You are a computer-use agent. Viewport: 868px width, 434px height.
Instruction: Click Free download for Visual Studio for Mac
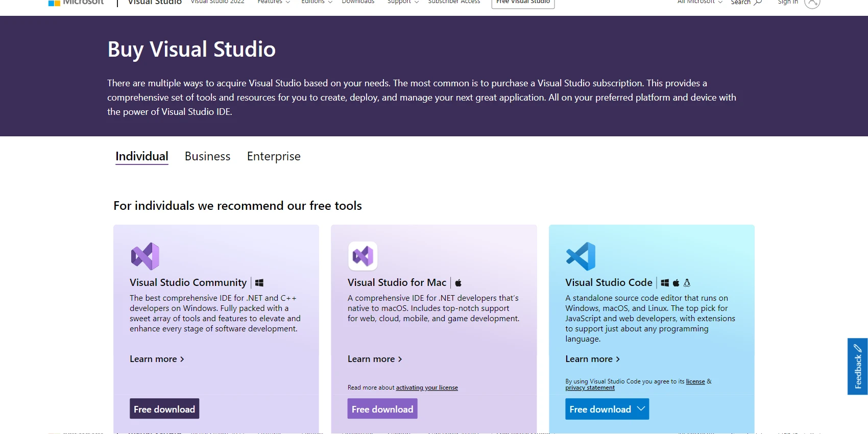382,408
